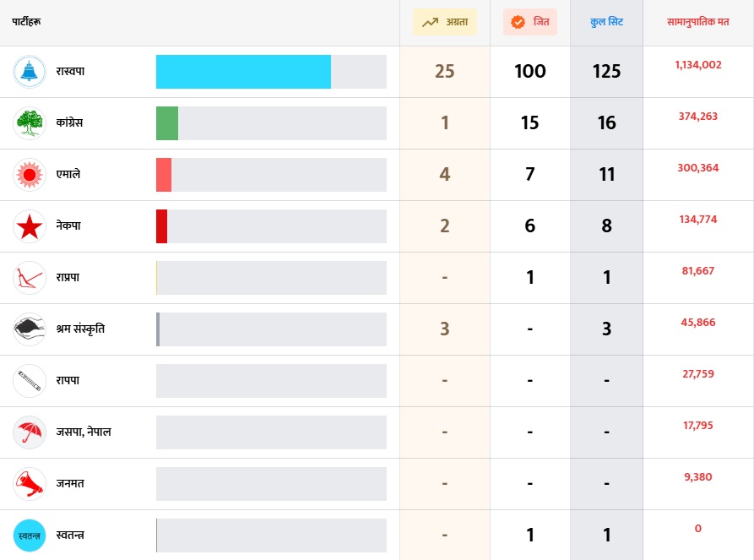
Task: Click the नेकपा red star logo
Action: pos(30,226)
